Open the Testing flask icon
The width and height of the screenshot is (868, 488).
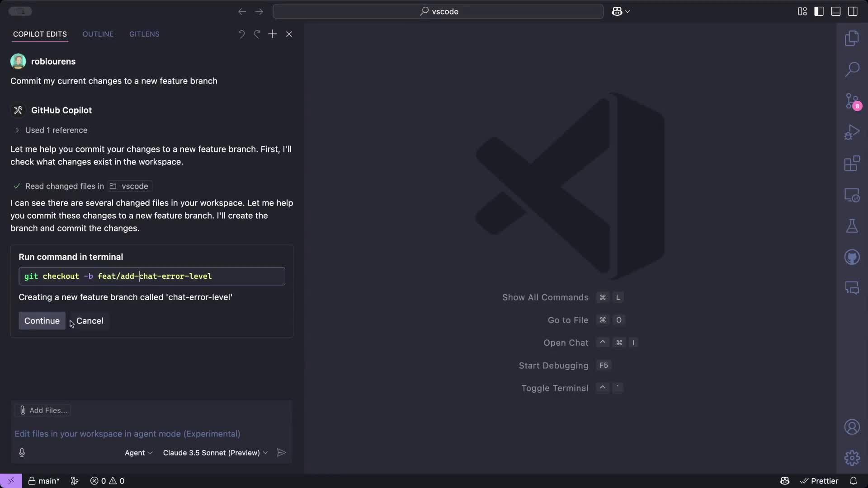point(853,226)
